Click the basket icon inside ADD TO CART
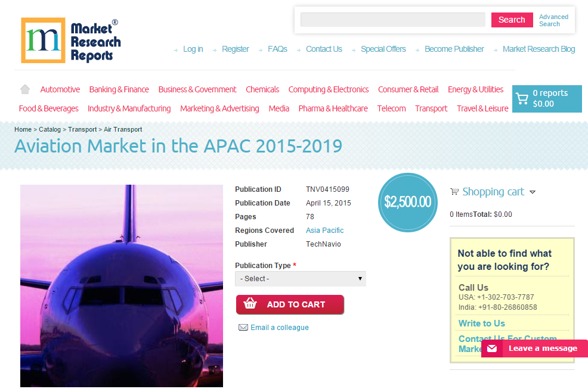 click(x=252, y=304)
